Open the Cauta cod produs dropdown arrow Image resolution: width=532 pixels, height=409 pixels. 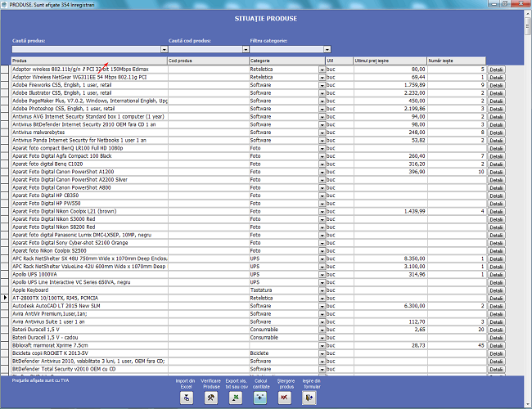pos(246,50)
